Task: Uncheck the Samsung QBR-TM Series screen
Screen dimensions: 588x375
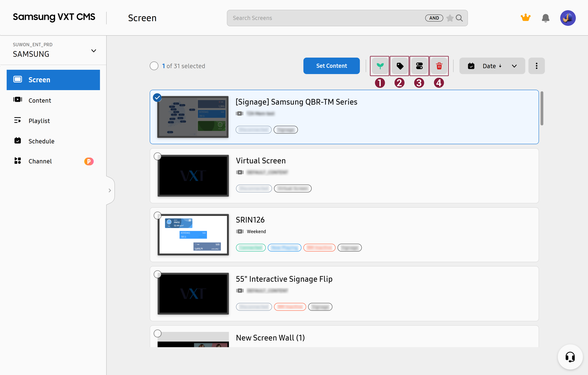Action: pyautogui.click(x=157, y=98)
